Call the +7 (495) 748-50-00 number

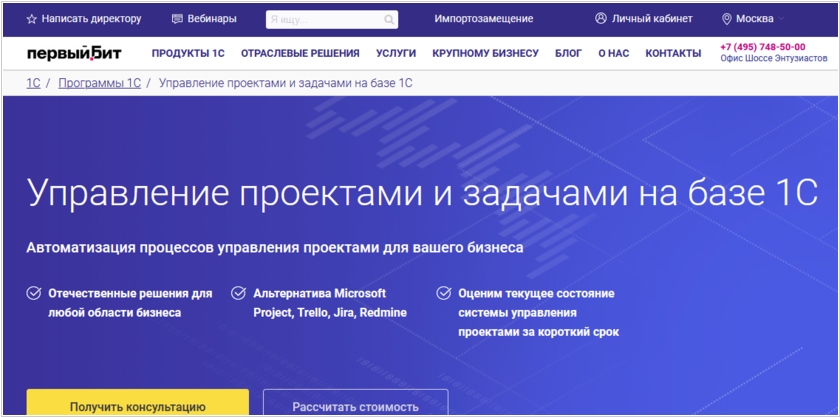click(762, 47)
